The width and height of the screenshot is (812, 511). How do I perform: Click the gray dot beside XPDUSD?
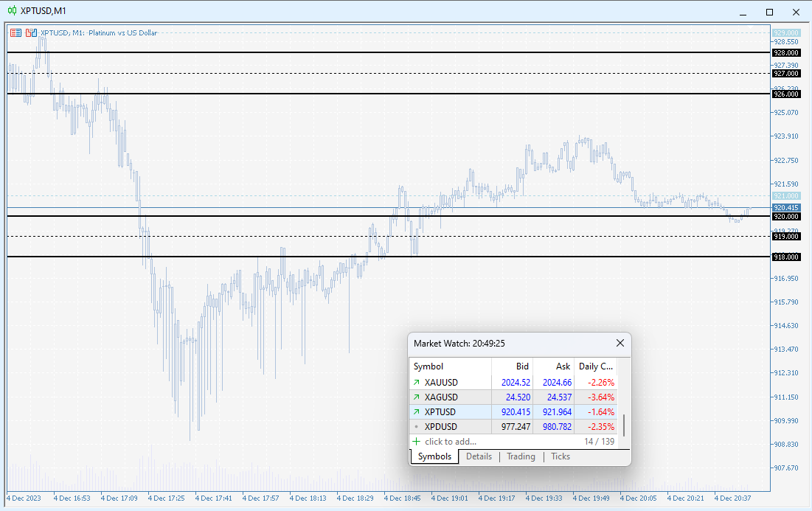(417, 427)
